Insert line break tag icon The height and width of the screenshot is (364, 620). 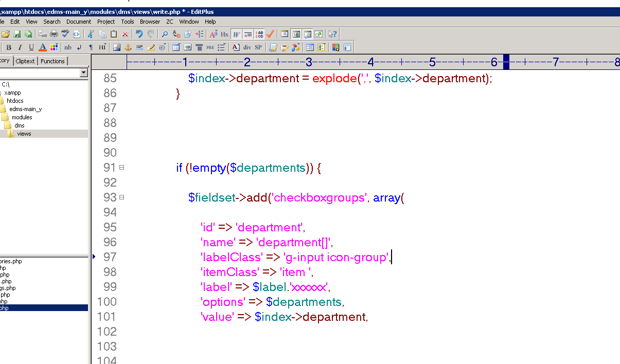(79, 47)
